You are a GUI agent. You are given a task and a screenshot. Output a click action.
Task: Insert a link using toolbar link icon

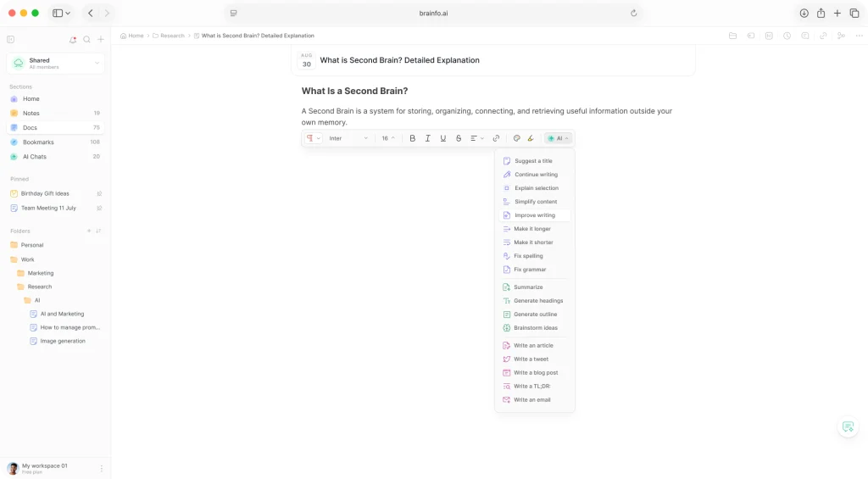pyautogui.click(x=496, y=138)
